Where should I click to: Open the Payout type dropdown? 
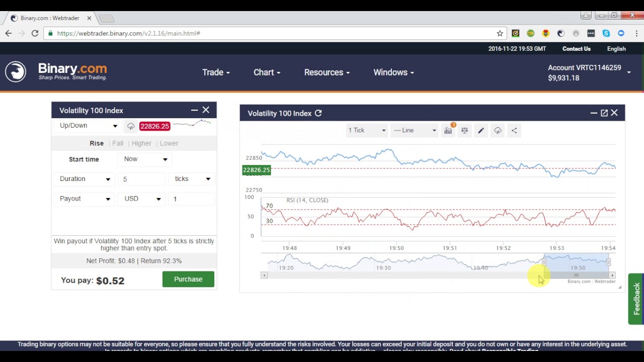point(85,199)
